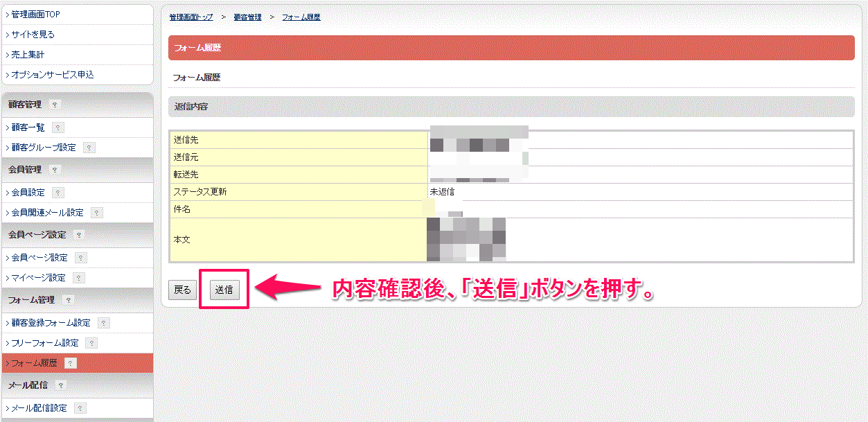Go to オプションサービス申込 page
Viewport: 868px width, 422px height.
click(x=53, y=74)
